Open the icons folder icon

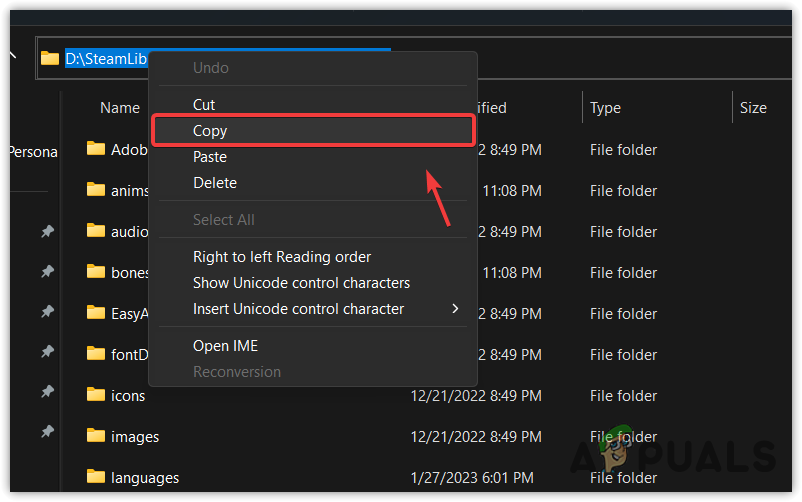tap(96, 394)
